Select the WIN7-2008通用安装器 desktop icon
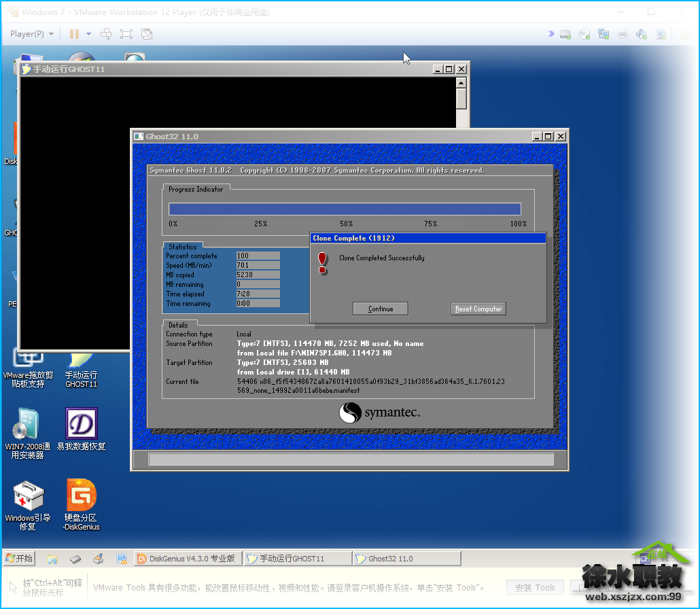The width and height of the screenshot is (700, 609). point(28,434)
